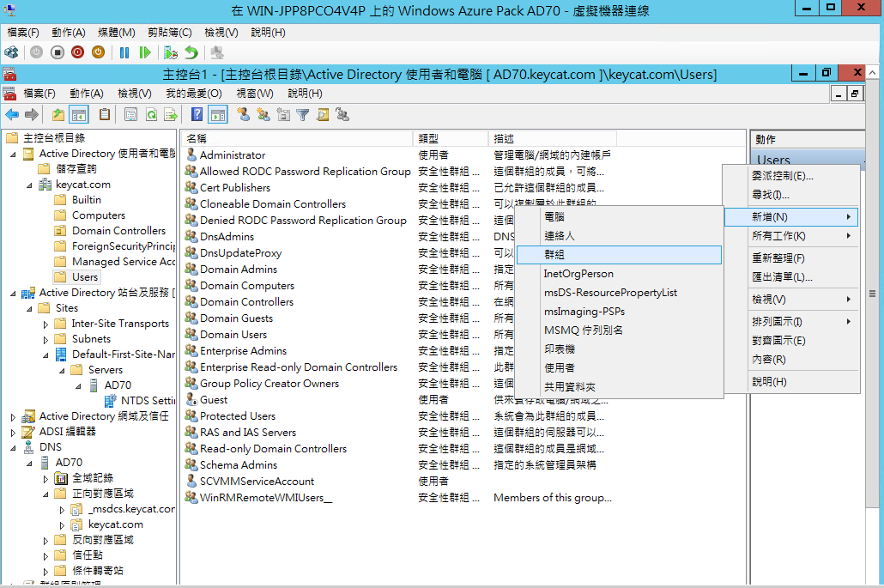Pick InetOrgPerson from the submenu

[x=619, y=274]
